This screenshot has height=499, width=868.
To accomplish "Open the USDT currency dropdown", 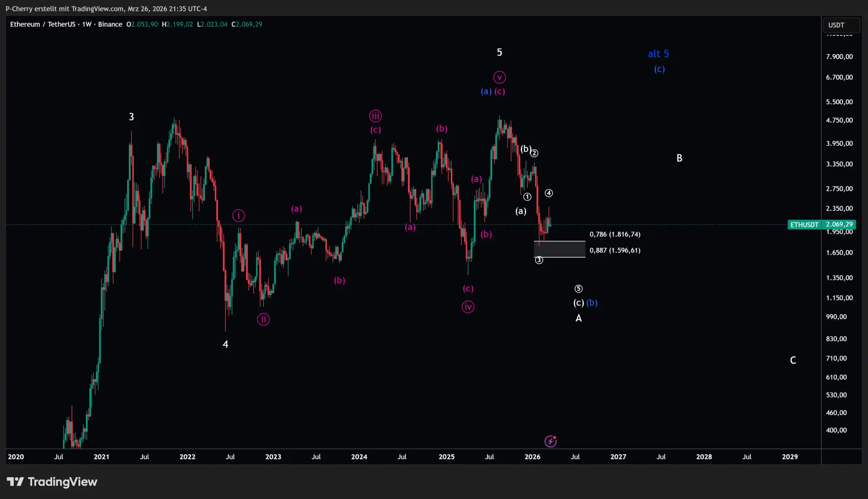I will click(x=841, y=25).
